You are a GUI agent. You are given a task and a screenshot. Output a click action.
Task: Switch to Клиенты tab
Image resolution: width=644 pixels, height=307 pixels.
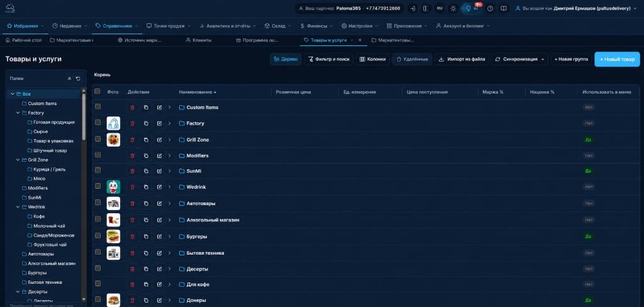(x=198, y=40)
